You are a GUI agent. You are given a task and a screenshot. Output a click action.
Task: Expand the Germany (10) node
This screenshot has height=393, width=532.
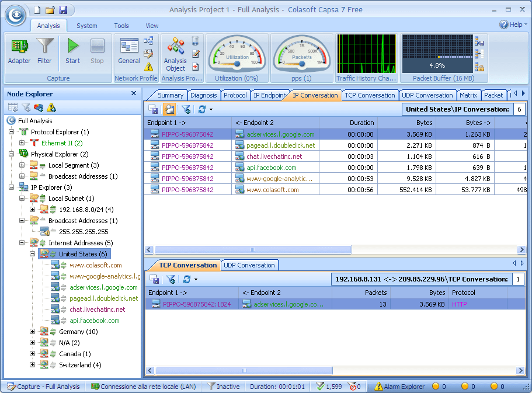[33, 332]
